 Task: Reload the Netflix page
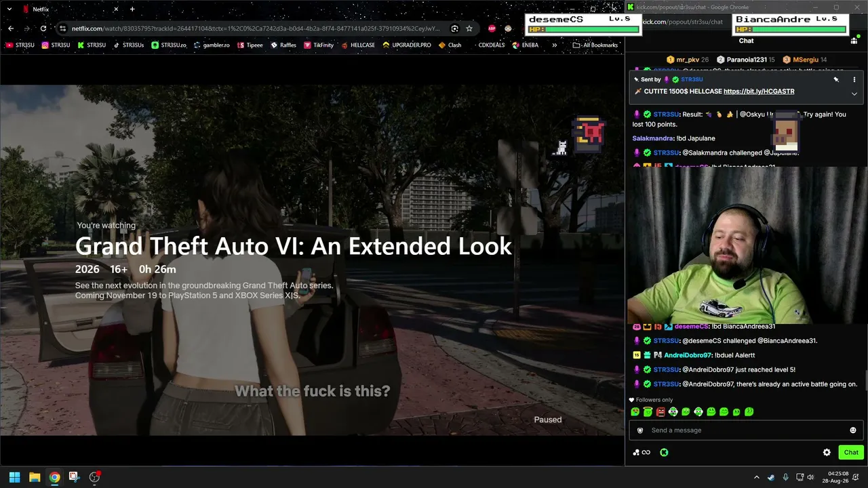(x=43, y=28)
